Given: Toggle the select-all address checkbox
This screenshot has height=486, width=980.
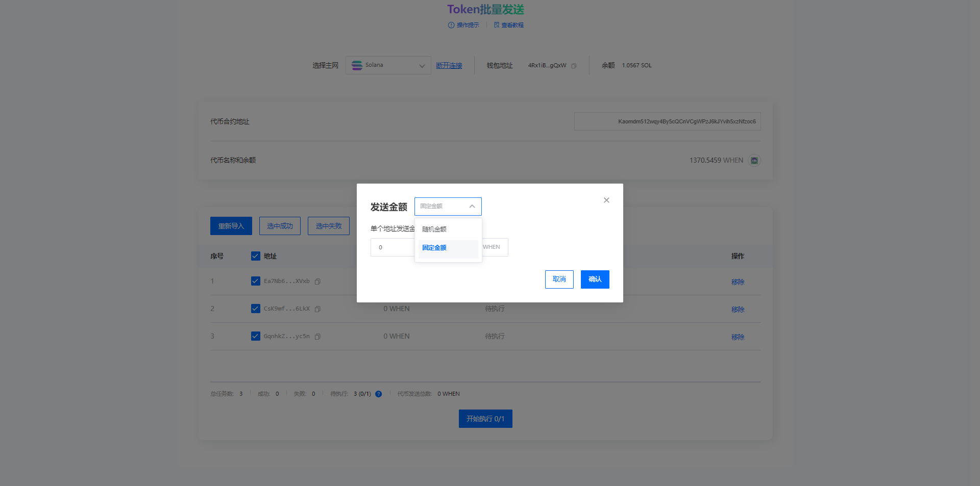Looking at the screenshot, I should coord(256,256).
